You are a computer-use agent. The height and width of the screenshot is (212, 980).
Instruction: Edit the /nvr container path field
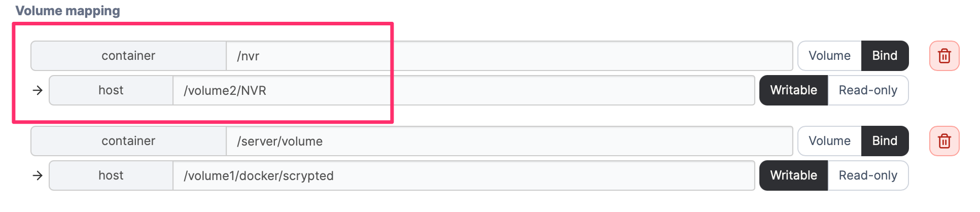509,56
